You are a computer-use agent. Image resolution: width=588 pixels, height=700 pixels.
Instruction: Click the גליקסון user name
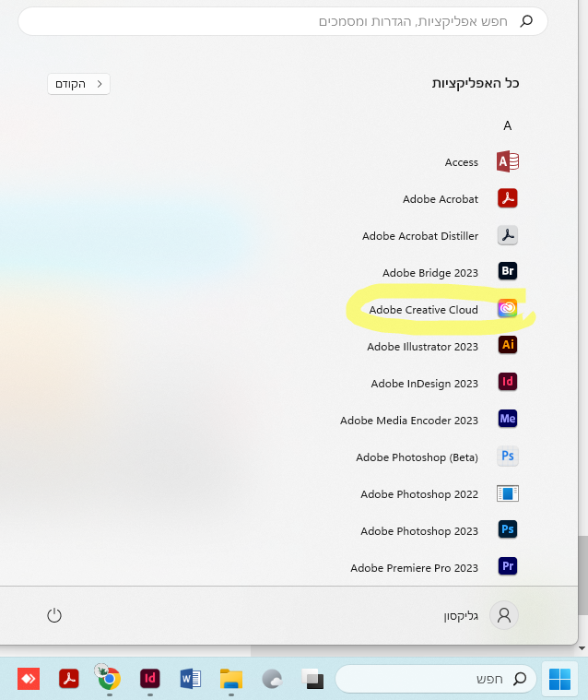coord(461,616)
